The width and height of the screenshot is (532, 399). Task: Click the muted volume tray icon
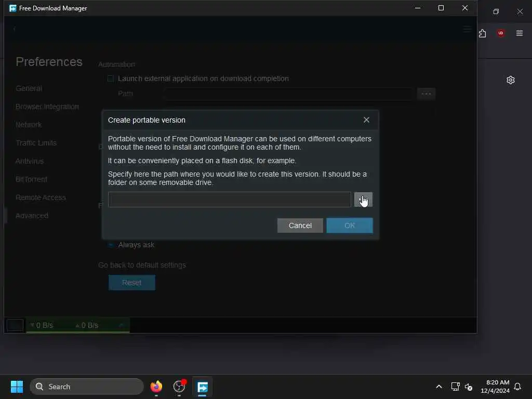469,387
